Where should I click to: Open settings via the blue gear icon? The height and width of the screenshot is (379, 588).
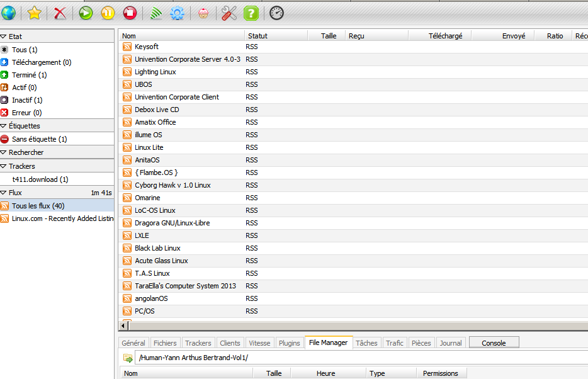(x=178, y=13)
